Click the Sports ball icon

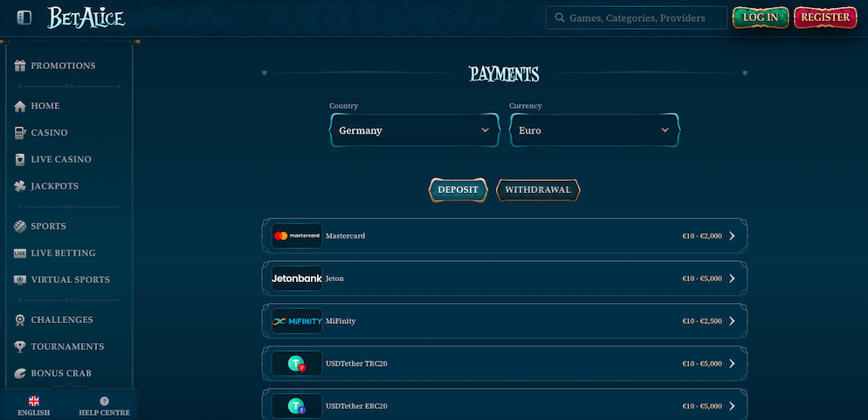(20, 226)
